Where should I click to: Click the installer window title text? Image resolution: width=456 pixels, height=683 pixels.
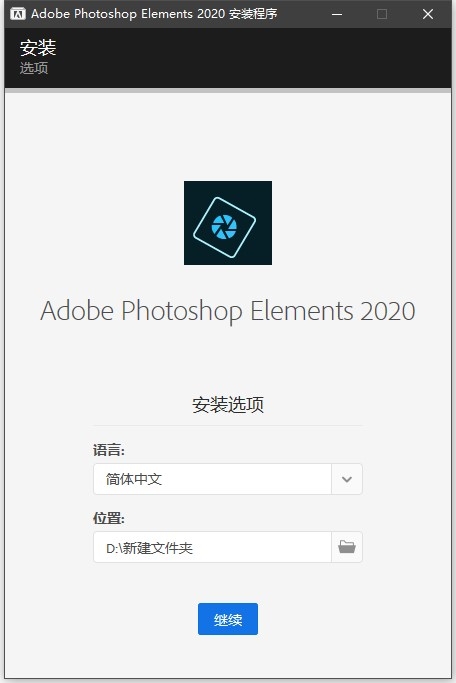pyautogui.click(x=154, y=14)
